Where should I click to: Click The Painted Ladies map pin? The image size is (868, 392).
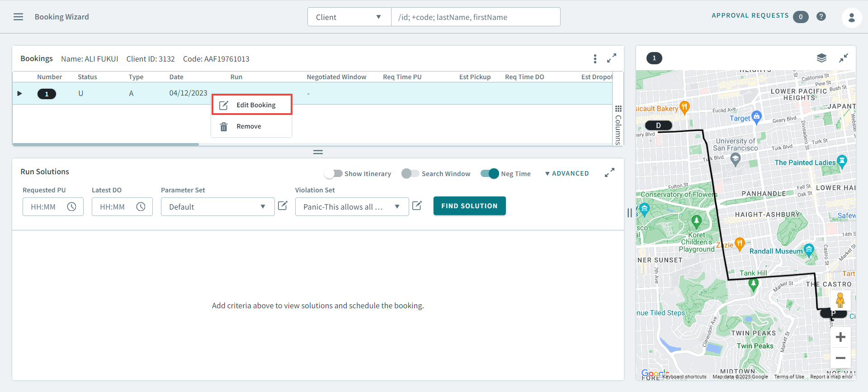point(842,161)
